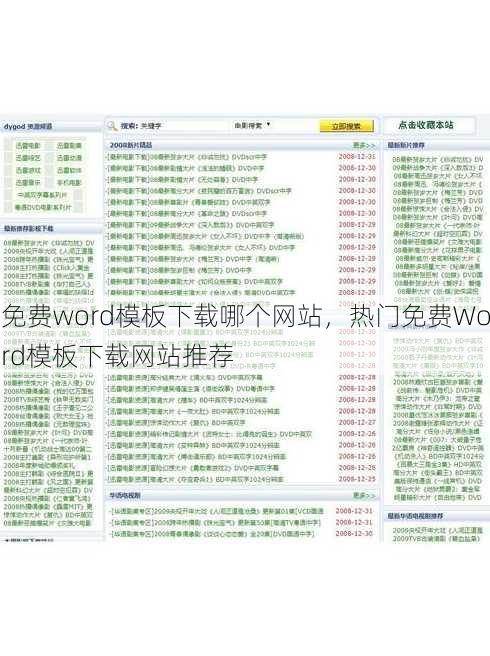Image resolution: width=490 pixels, height=656 pixels.
Task: Open the 《深入敌后3》 DVD中英双字 row in the center list
Action: (191, 225)
